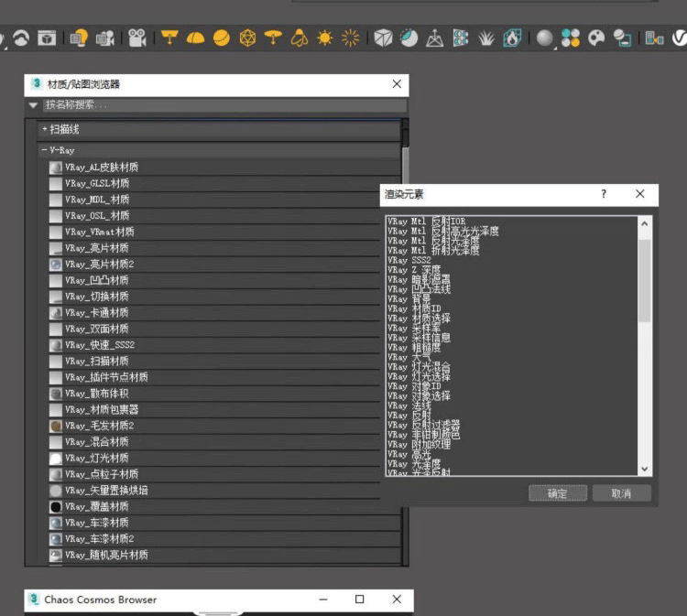Image resolution: width=687 pixels, height=616 pixels.
Task: Open the search options triangle dropdown
Action: click(x=33, y=105)
